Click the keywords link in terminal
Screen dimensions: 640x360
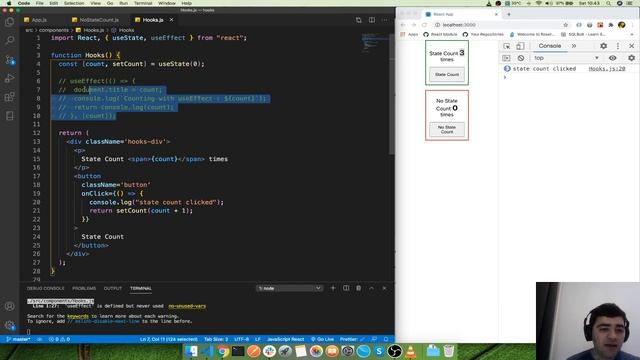(78, 316)
